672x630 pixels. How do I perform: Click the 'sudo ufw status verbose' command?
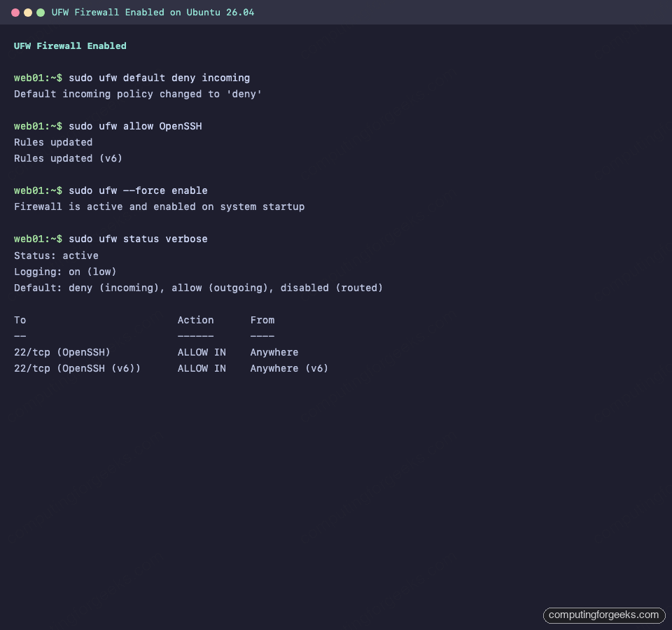coord(141,239)
